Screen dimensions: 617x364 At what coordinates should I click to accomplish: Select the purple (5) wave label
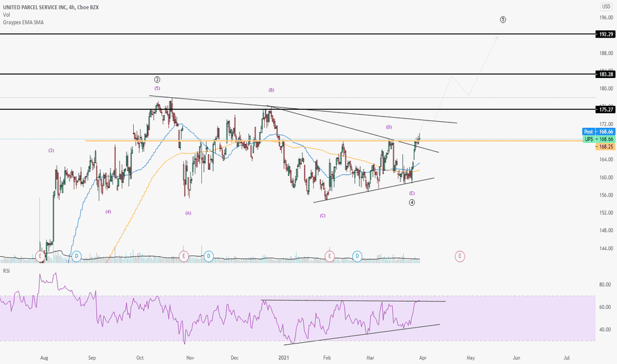tap(157, 88)
